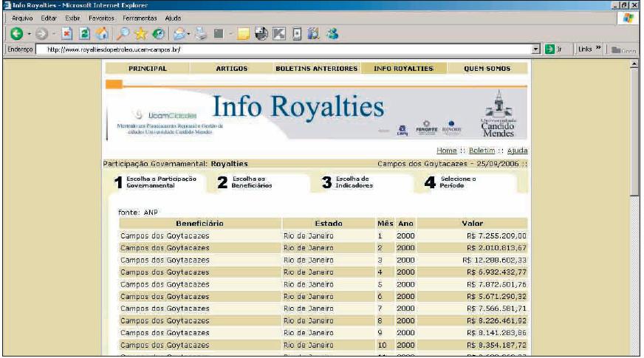Open the QUEM SOMOS navigation tab
The width and height of the screenshot is (644, 358).
coord(486,69)
